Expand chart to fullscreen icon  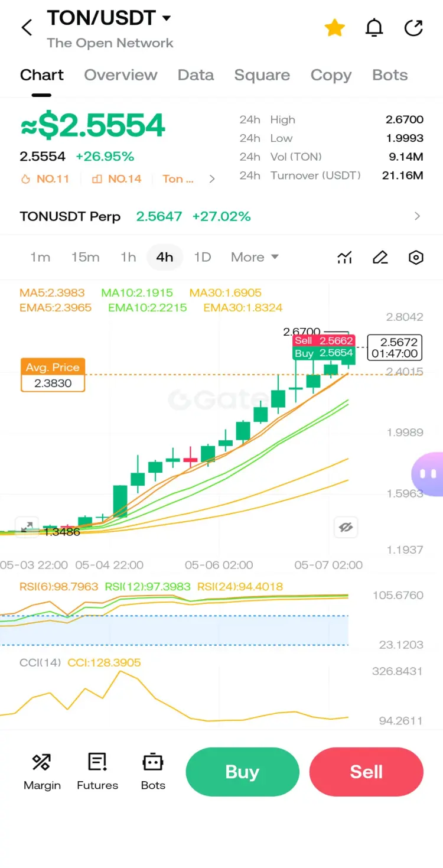pos(27,528)
